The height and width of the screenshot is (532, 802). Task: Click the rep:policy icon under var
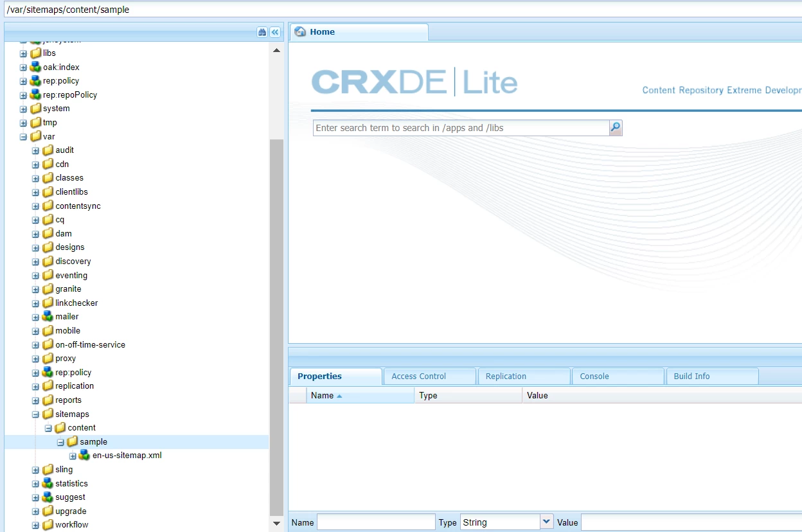pos(48,372)
